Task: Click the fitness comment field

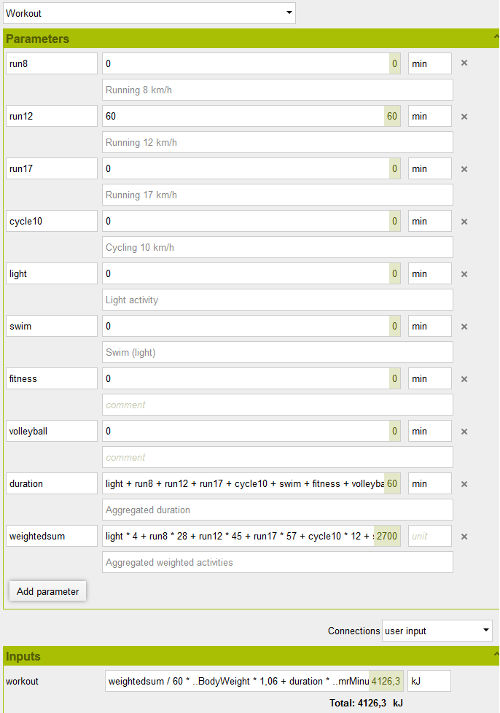Action: (x=277, y=405)
